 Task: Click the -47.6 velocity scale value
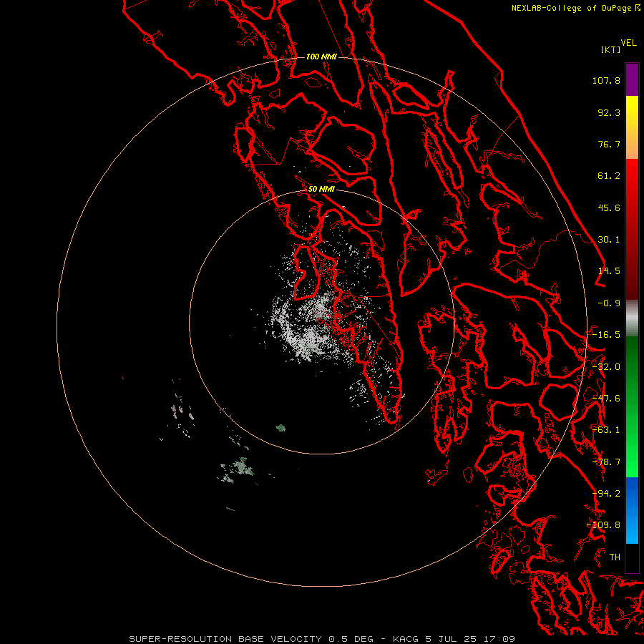(606, 399)
